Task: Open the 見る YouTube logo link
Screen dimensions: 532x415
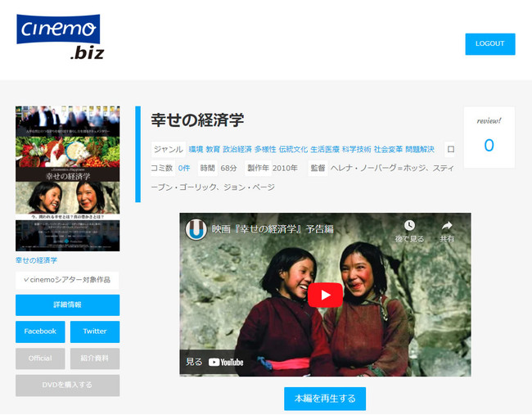Action: 214,362
